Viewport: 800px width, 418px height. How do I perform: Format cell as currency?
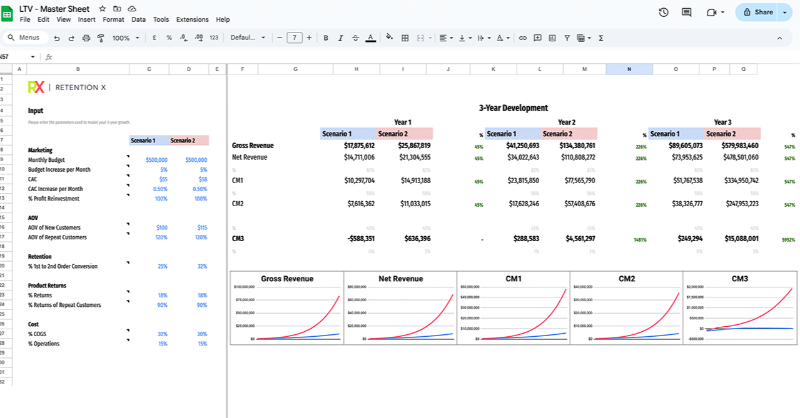[154, 38]
